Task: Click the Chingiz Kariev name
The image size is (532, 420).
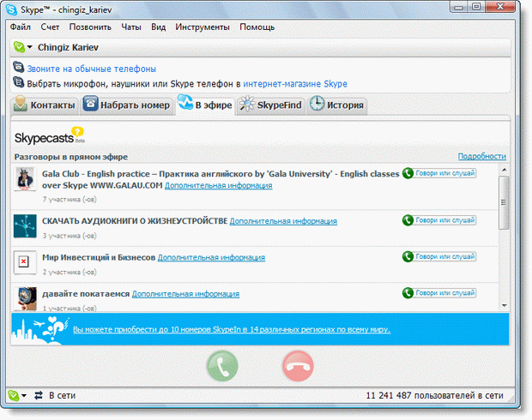Action: tap(68, 47)
